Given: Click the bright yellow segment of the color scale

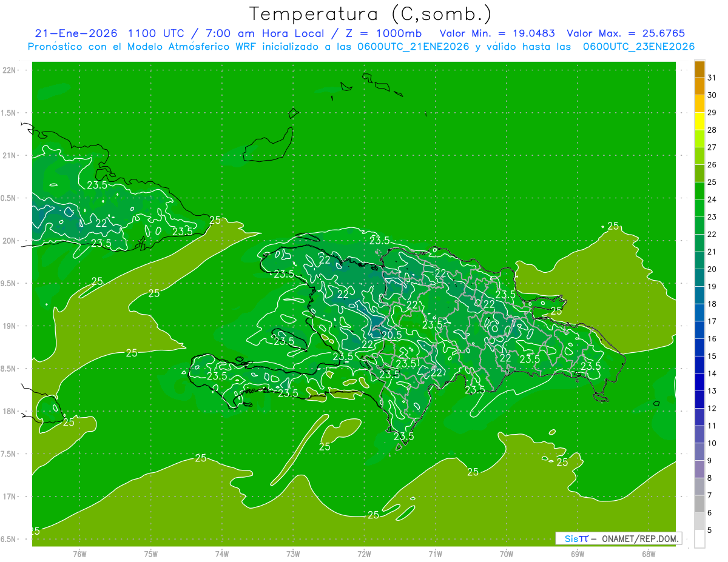Looking at the screenshot, I should (699, 121).
